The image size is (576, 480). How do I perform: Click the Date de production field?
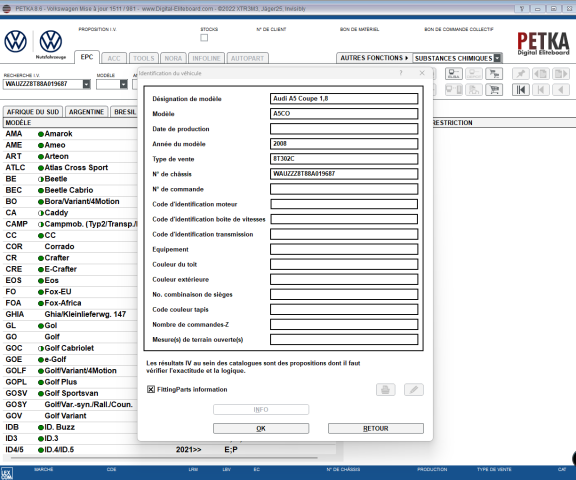pyautogui.click(x=344, y=129)
